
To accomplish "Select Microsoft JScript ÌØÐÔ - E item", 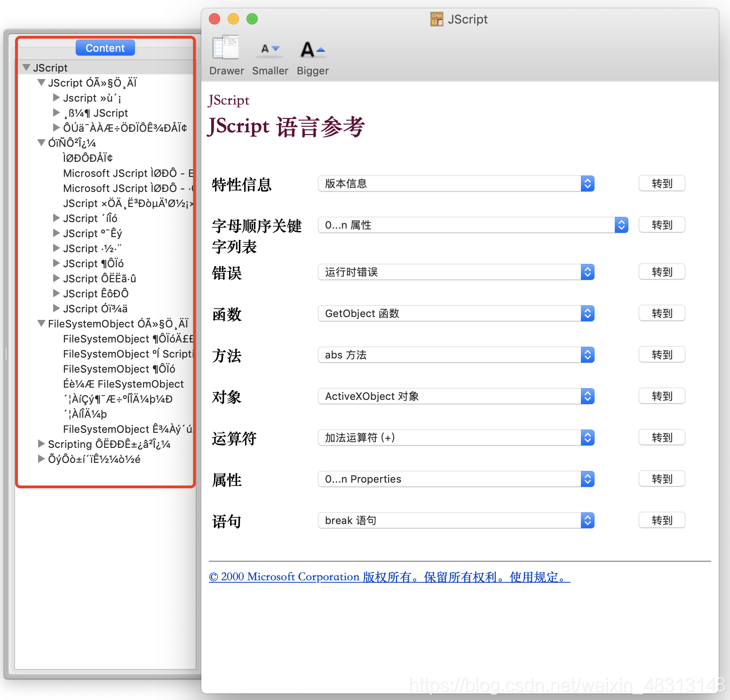I will pyautogui.click(x=128, y=173).
